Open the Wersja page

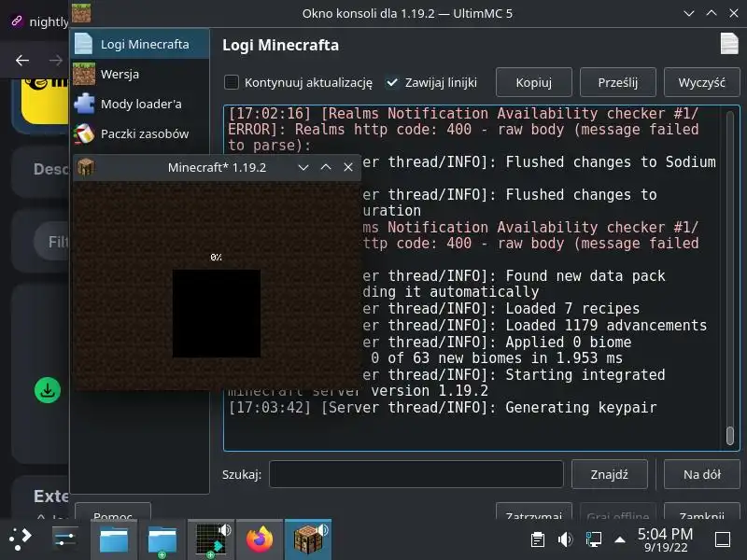coord(139,75)
